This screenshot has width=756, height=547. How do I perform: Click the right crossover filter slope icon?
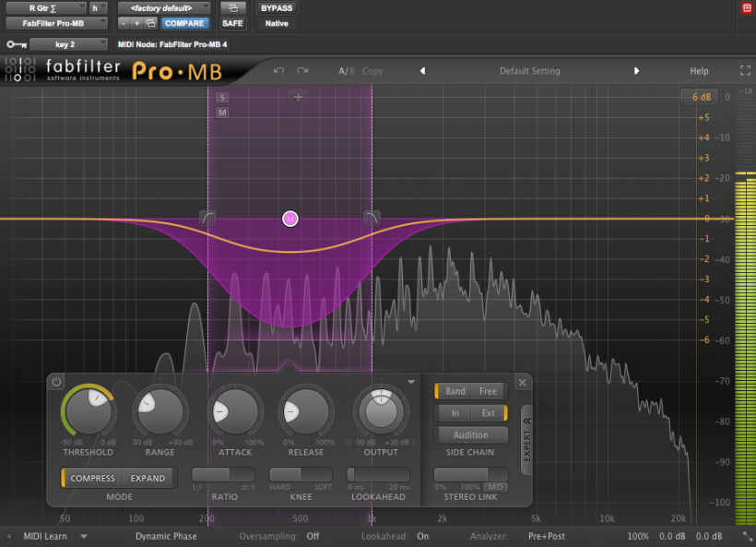coord(372,219)
